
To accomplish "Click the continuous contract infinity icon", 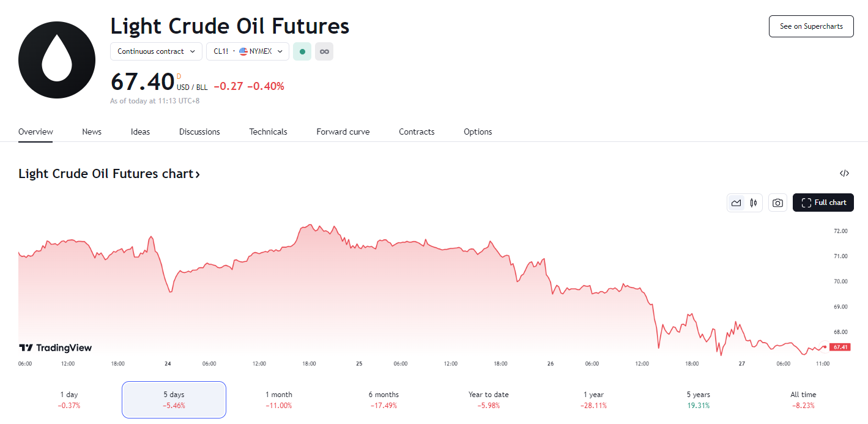I will pos(324,51).
